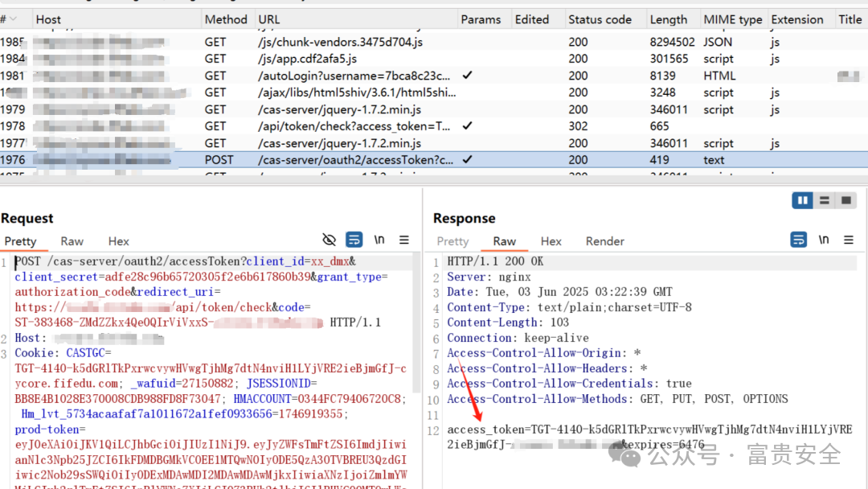Show newline characters icon in Request panel
This screenshot has width=868, height=489.
coord(379,240)
